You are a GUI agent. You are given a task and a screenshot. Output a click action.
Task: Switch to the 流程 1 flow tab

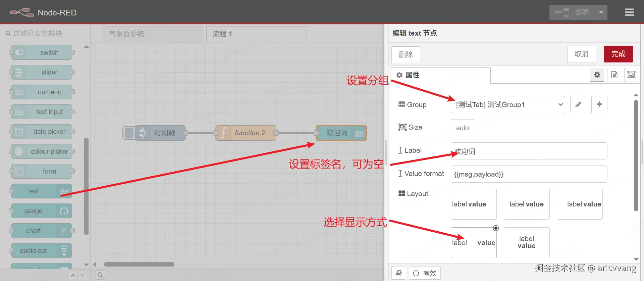[x=256, y=34]
